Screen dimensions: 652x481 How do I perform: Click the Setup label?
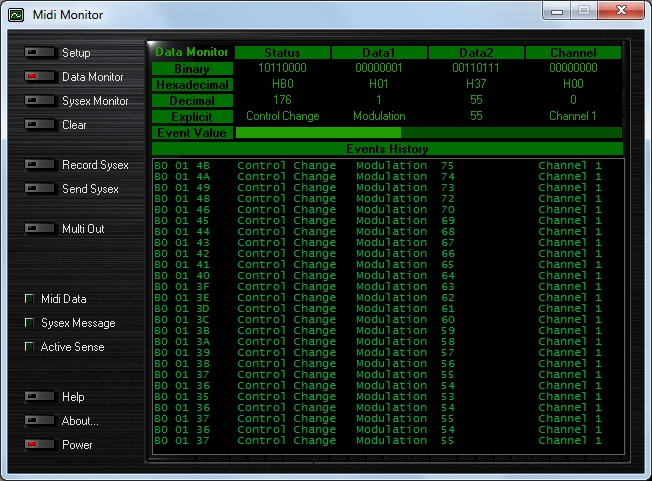pyautogui.click(x=76, y=53)
